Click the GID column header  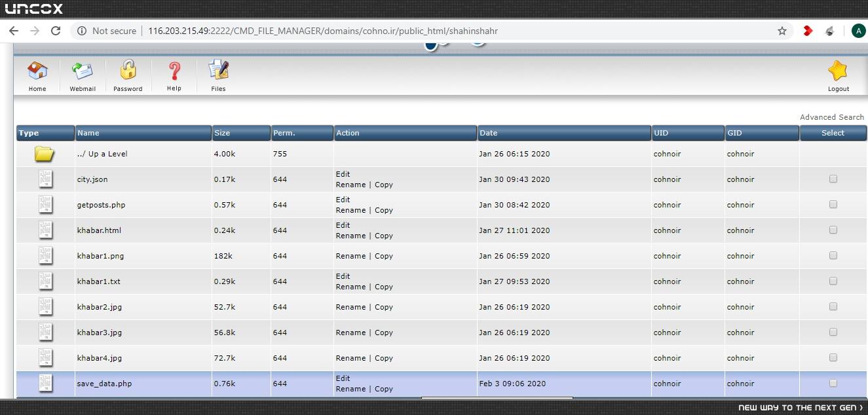762,133
